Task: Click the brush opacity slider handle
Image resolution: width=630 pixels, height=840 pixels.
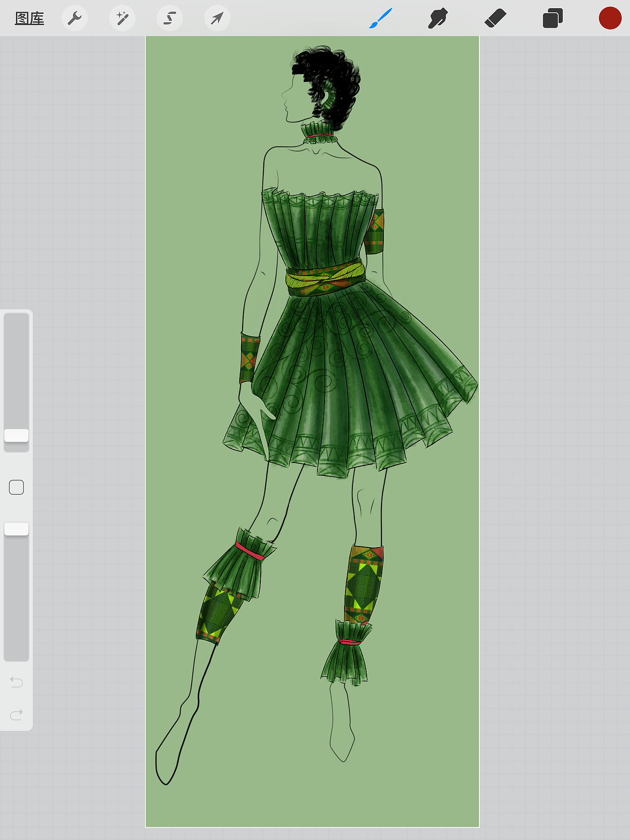Action: tap(16, 529)
